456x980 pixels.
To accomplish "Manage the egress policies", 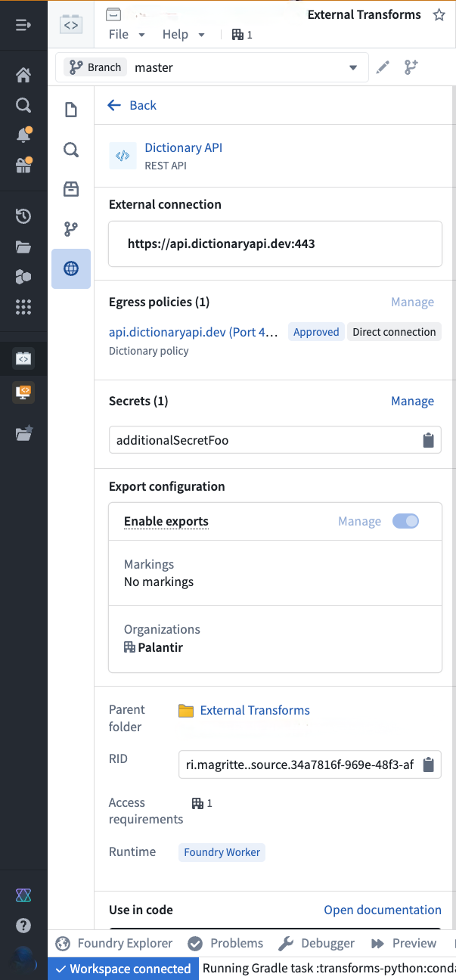I will (x=412, y=302).
